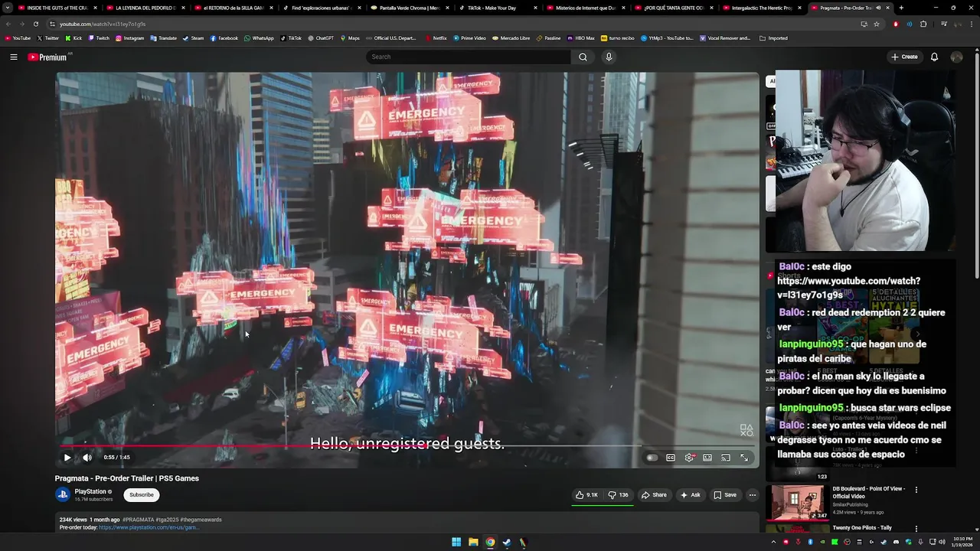The width and height of the screenshot is (980, 551).
Task: Click the #PRAGMATA hashtag
Action: point(139,520)
